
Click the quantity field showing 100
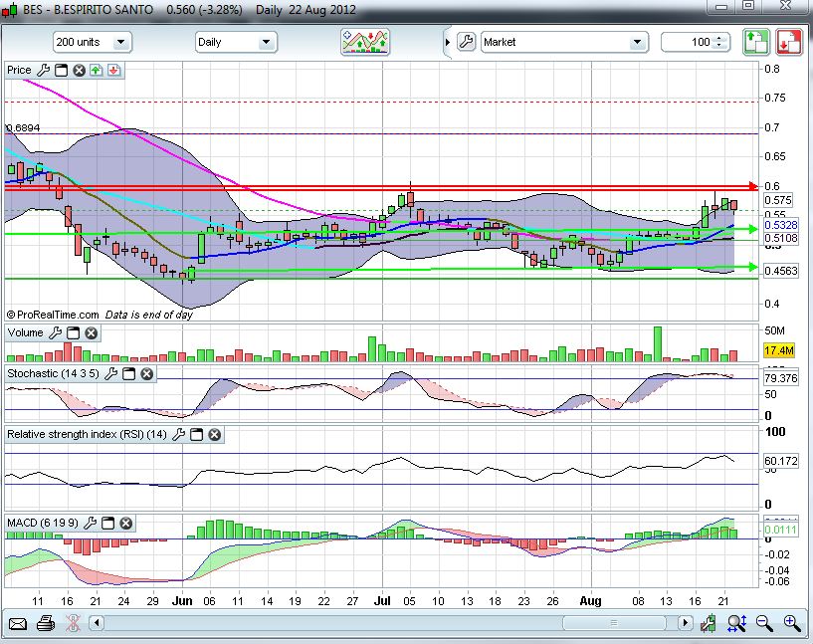pos(688,42)
